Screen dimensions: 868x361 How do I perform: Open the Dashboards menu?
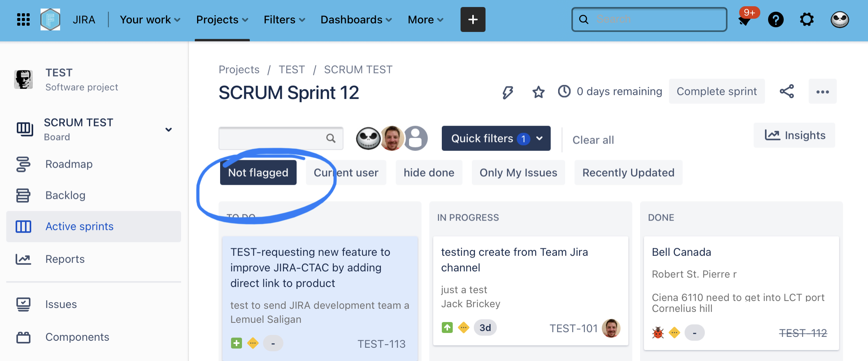click(355, 19)
